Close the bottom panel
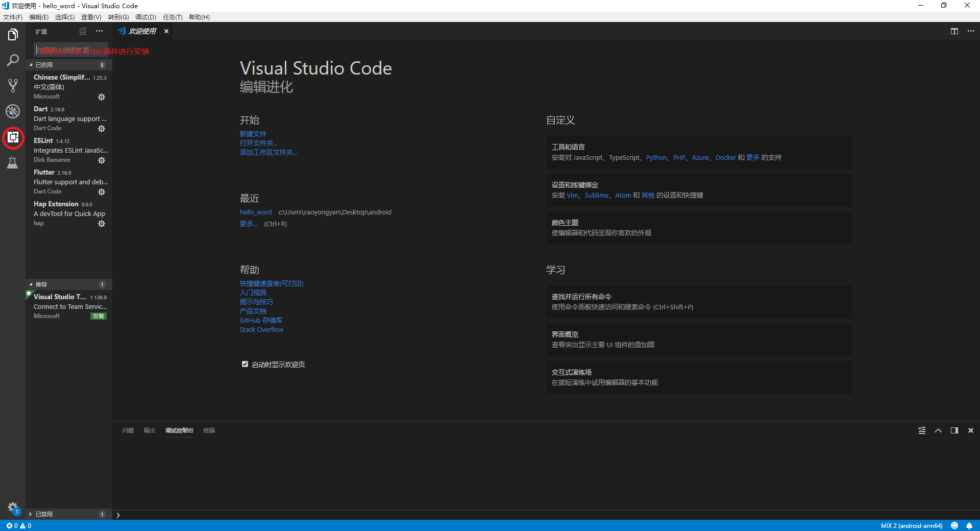Image resolution: width=980 pixels, height=531 pixels. (x=971, y=430)
